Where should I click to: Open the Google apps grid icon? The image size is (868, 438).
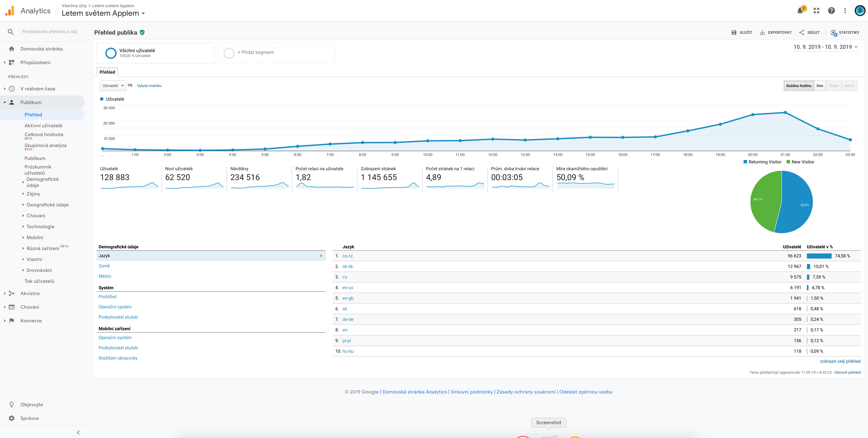816,11
